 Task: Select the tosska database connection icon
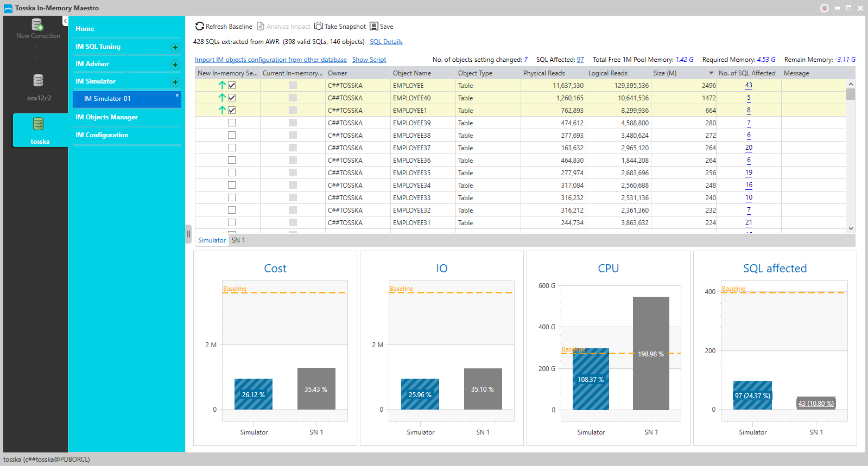coord(38,124)
